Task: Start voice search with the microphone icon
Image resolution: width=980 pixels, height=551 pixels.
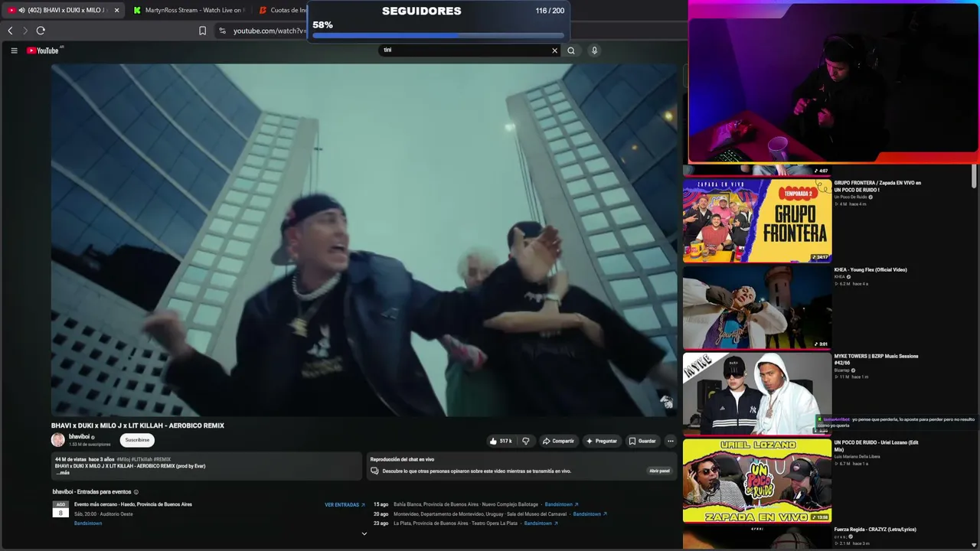Action: click(594, 51)
